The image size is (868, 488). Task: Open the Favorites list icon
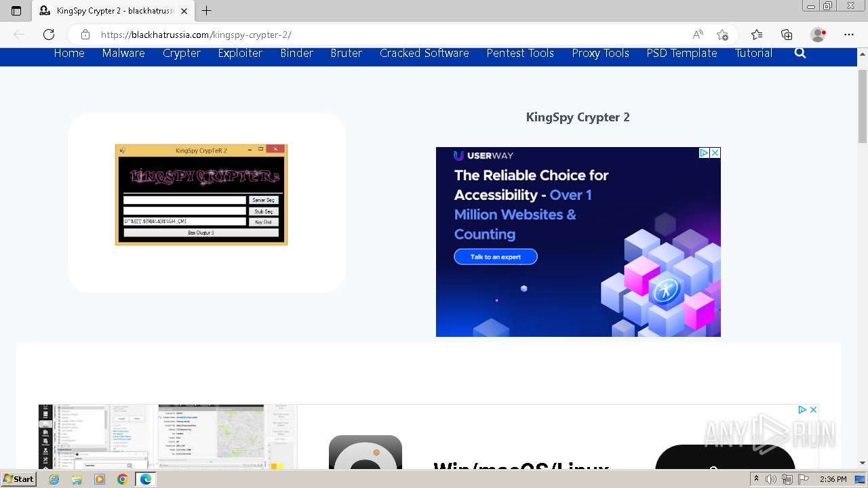[757, 35]
